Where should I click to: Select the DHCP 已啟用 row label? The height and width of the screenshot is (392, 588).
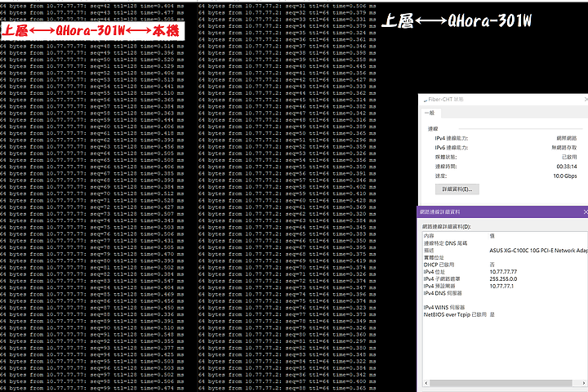[x=439, y=265]
